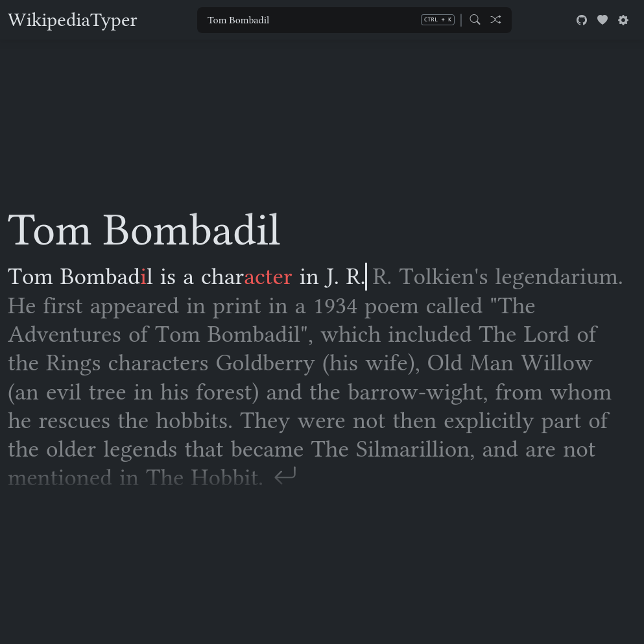This screenshot has height=644, width=644.
Task: Click the Tom Bombadil article heading
Action: coord(144,230)
